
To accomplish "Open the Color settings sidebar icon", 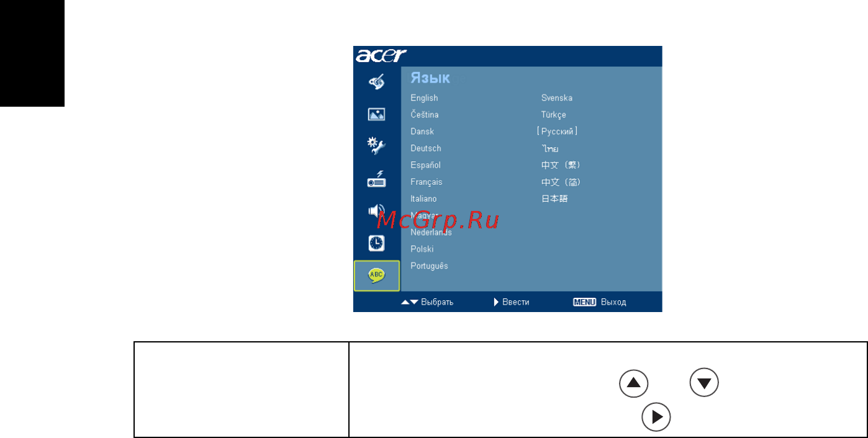I will click(376, 81).
